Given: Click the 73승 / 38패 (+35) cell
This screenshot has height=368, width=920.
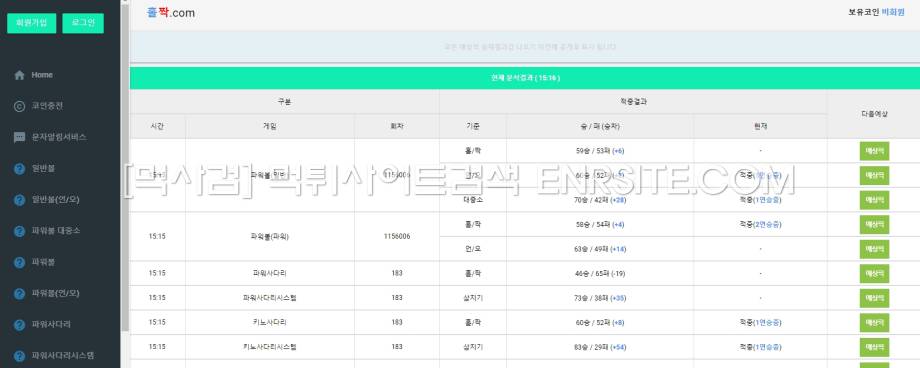Looking at the screenshot, I should tap(600, 298).
